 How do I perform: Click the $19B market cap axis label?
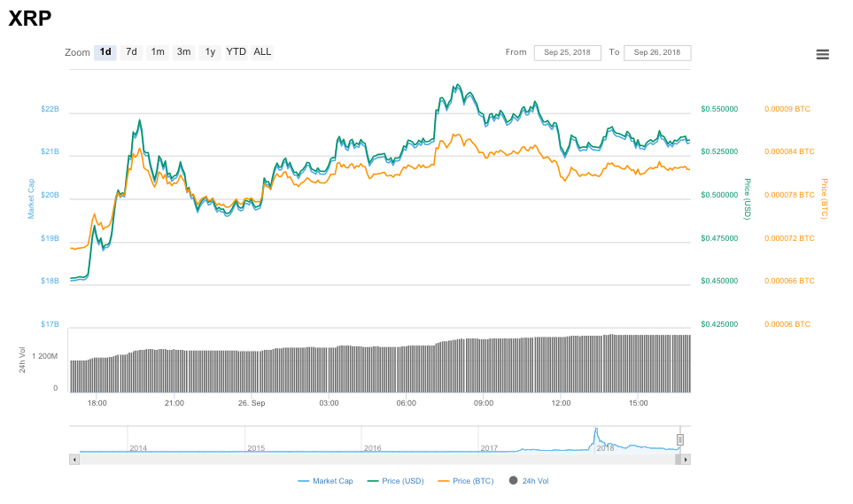pyautogui.click(x=50, y=238)
